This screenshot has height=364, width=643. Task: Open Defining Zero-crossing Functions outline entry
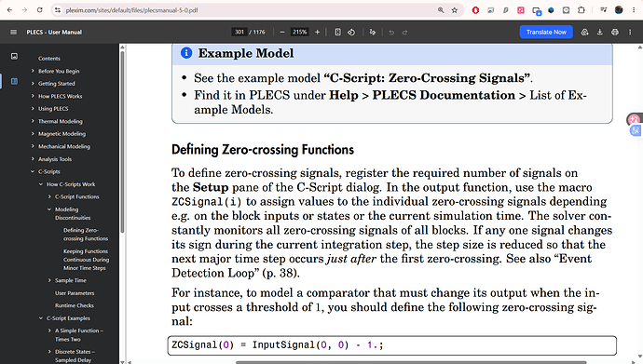click(86, 235)
